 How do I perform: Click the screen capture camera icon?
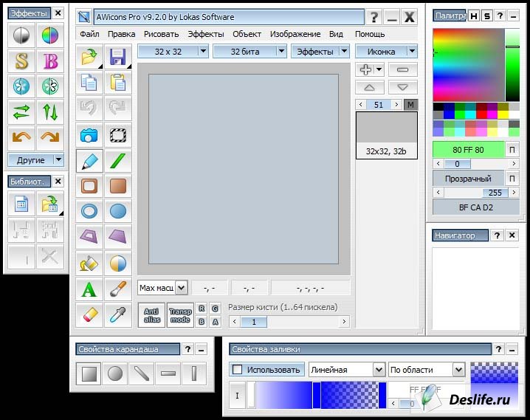[89, 136]
